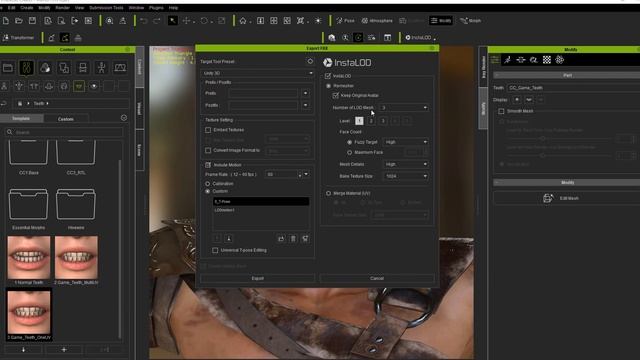The width and height of the screenshot is (640, 360).
Task: Select LOD Level 2 button
Action: (371, 121)
